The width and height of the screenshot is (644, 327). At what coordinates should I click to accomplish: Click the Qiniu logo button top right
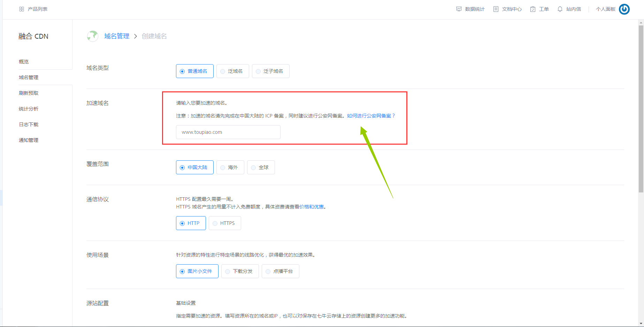(x=624, y=9)
